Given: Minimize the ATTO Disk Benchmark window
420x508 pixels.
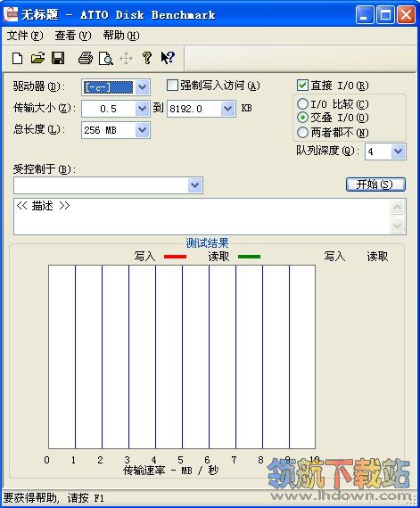Looking at the screenshot, I should pyautogui.click(x=365, y=15).
